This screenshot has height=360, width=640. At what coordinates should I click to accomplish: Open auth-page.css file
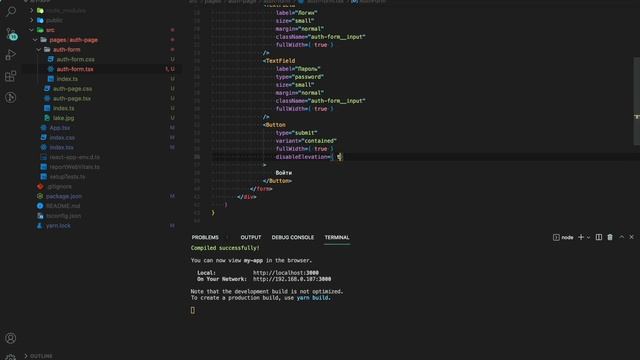(72, 89)
